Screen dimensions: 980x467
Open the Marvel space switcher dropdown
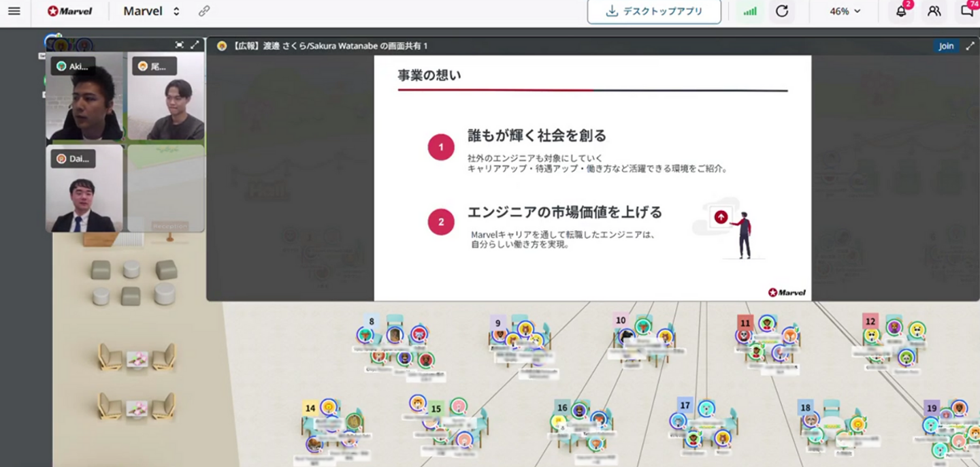point(151,11)
